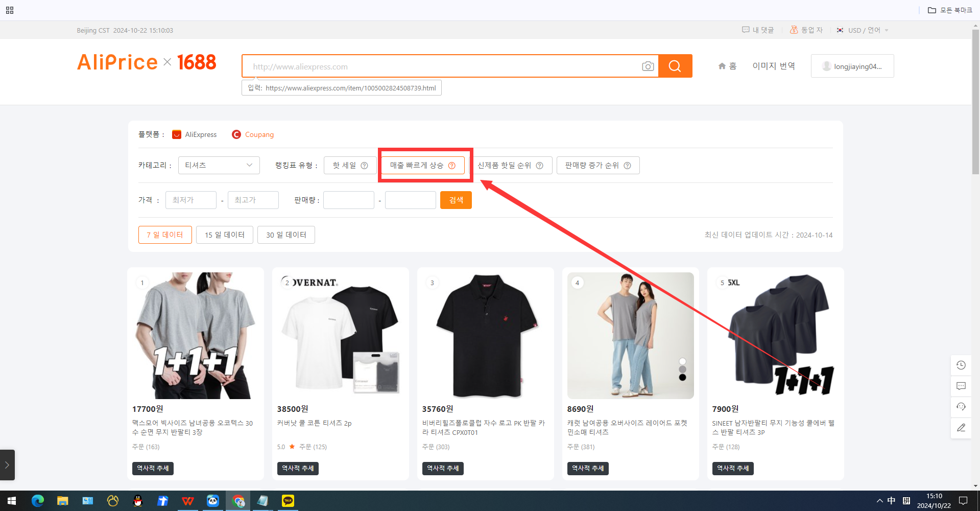
Task: Open 내 댓글 comments link
Action: (758, 30)
